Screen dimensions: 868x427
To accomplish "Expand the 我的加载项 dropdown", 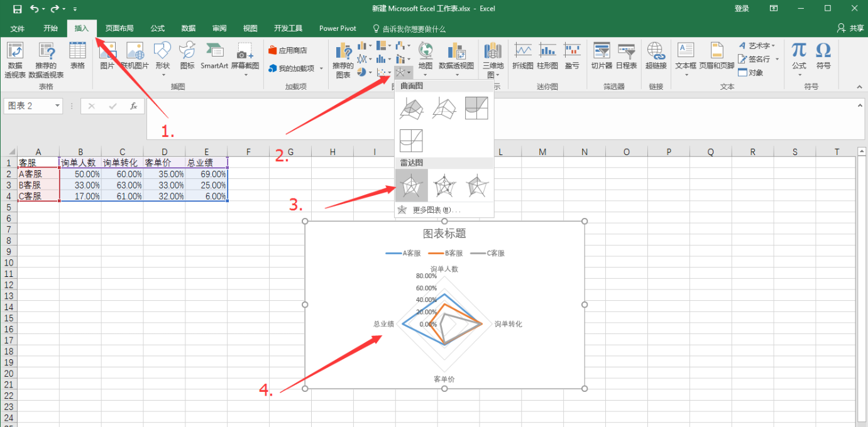I will (x=321, y=68).
